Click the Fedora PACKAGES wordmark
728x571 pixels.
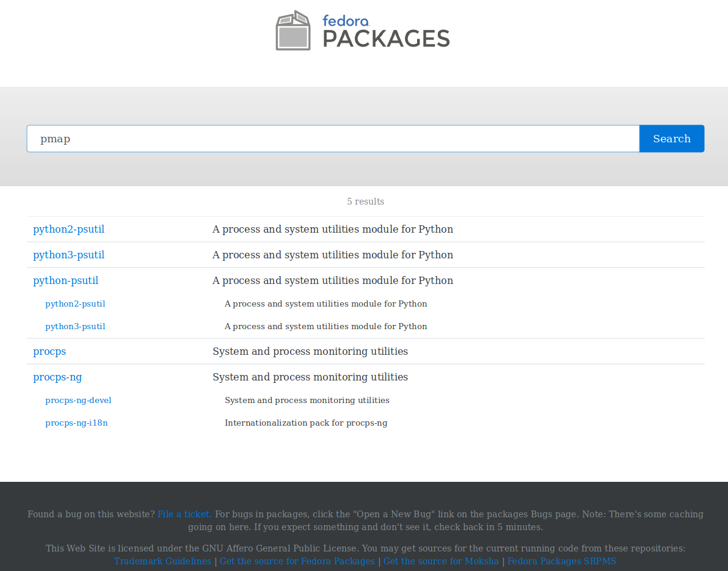pos(386,31)
